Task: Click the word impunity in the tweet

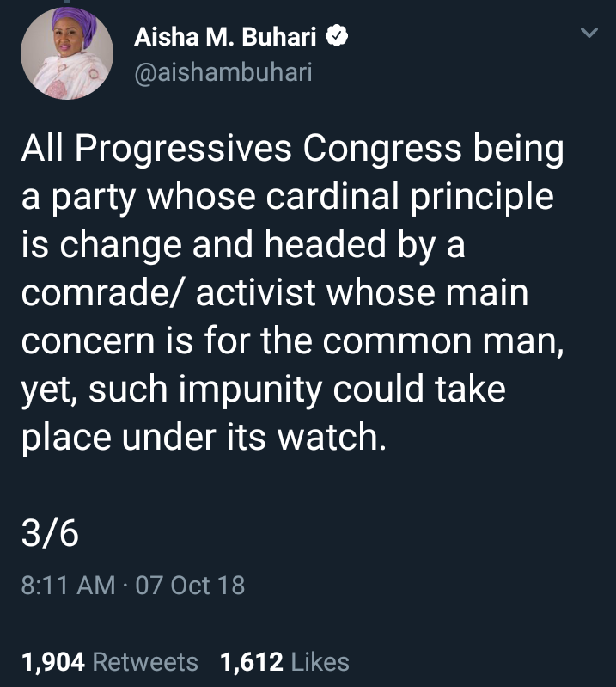Action: [250, 390]
